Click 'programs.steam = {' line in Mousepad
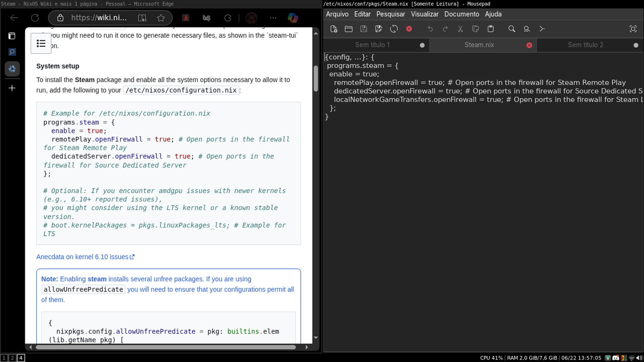Image resolution: width=644 pixels, height=362 pixels. pyautogui.click(x=362, y=65)
